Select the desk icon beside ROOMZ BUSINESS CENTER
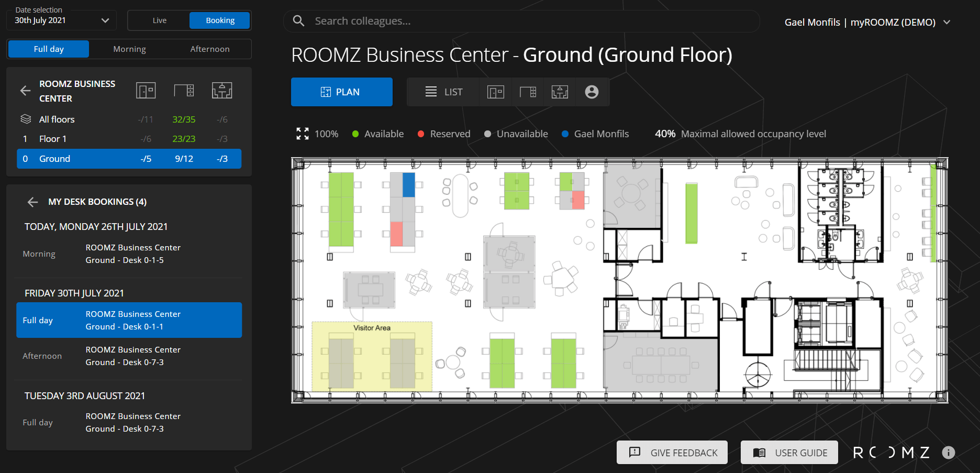 (184, 90)
